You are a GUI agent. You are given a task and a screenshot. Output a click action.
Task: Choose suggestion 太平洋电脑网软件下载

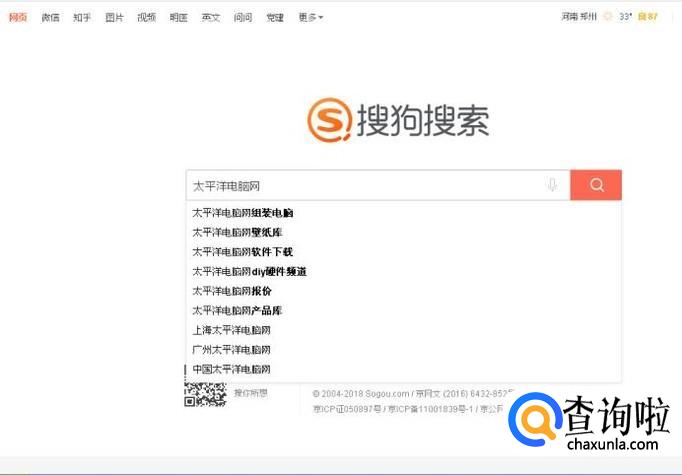point(403,252)
